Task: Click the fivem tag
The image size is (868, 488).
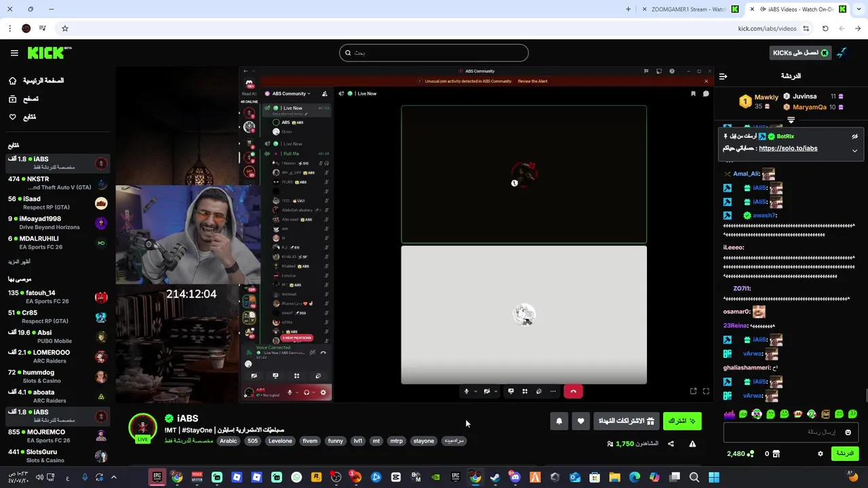Action: (310, 441)
